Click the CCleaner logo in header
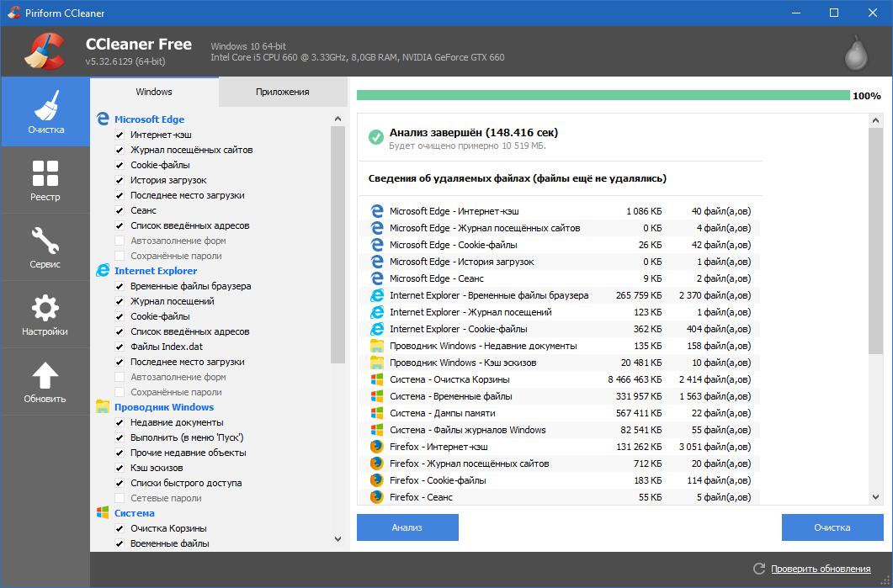This screenshot has height=588, width=893. coord(45,51)
